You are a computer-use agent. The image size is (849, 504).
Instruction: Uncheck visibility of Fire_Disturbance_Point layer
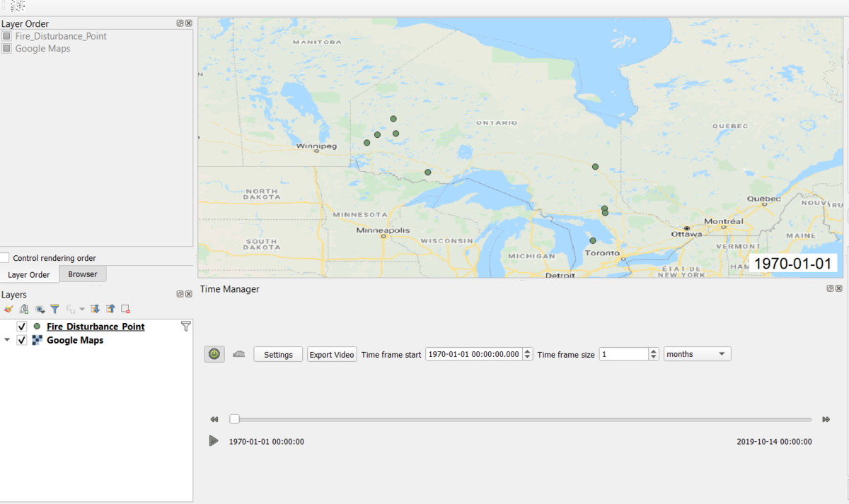(x=21, y=327)
